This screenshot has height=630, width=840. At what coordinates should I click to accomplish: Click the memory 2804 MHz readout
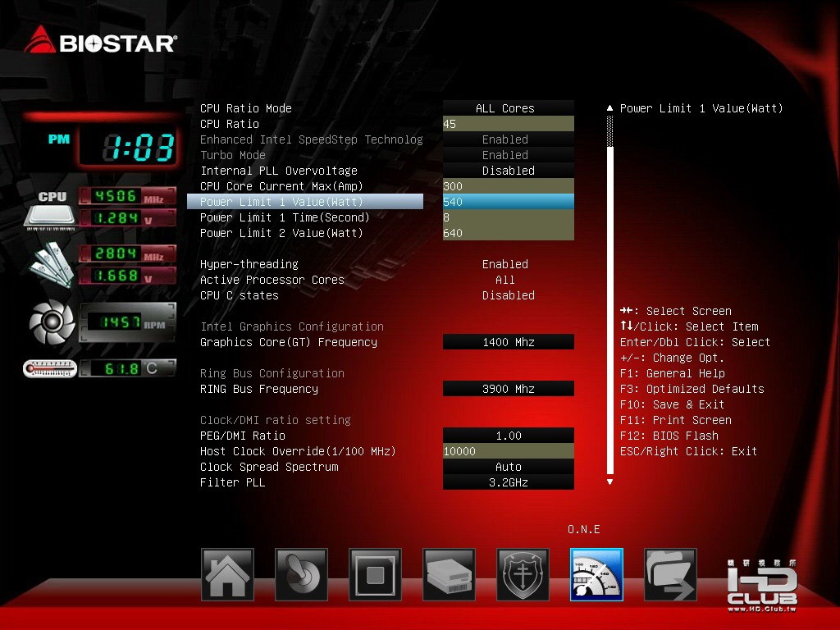click(127, 253)
